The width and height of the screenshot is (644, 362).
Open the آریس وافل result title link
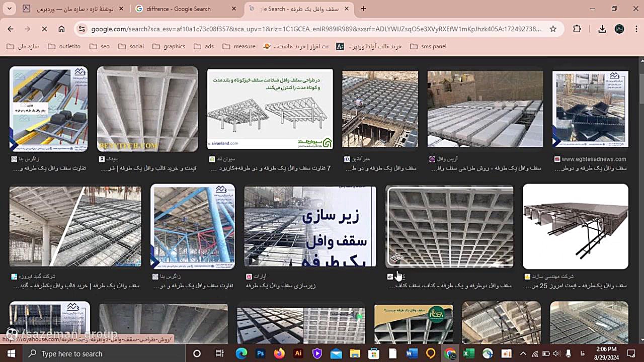tap(486, 168)
